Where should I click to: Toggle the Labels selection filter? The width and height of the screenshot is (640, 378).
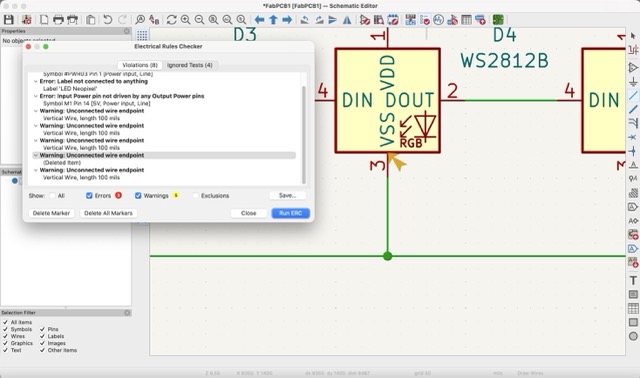[42, 336]
